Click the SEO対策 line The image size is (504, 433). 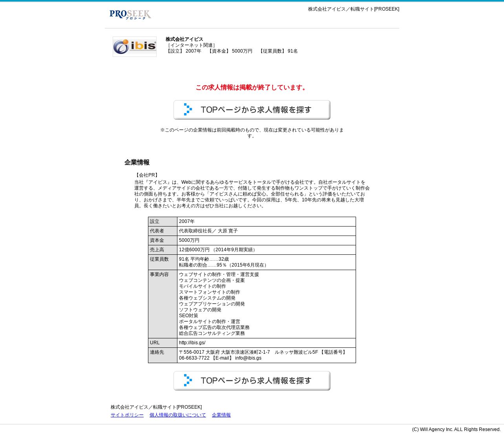point(188,316)
